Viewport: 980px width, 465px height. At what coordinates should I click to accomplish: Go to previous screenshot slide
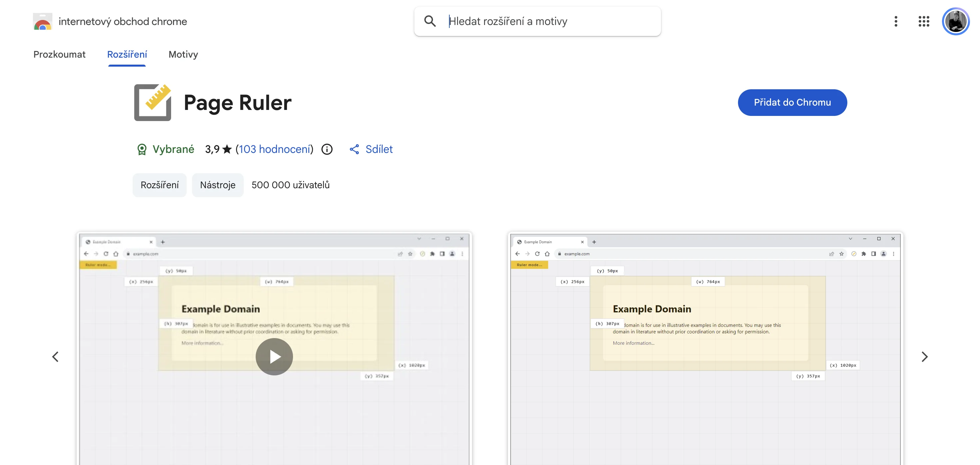tap(55, 357)
